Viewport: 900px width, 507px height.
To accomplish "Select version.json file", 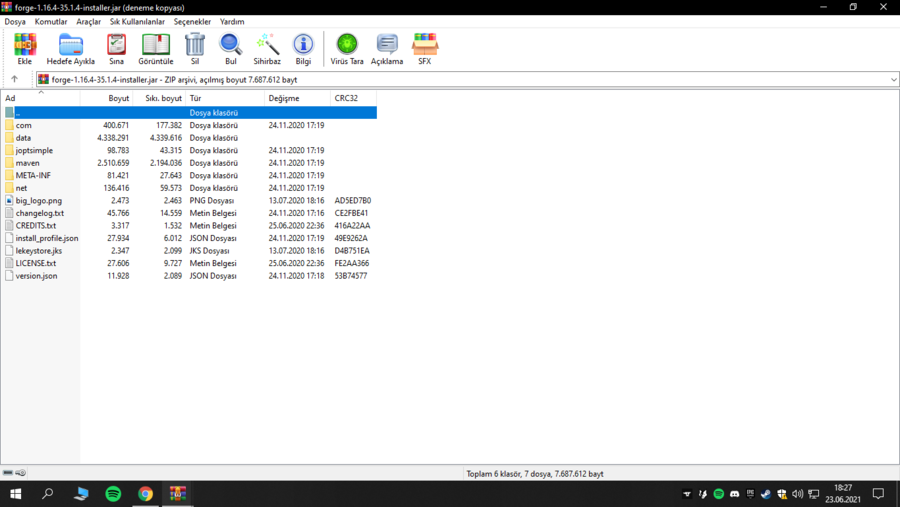I will [36, 276].
